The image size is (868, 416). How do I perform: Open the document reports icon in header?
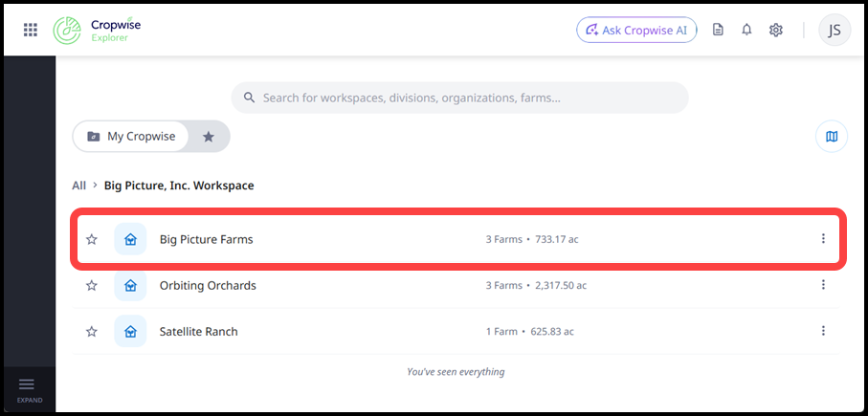718,30
